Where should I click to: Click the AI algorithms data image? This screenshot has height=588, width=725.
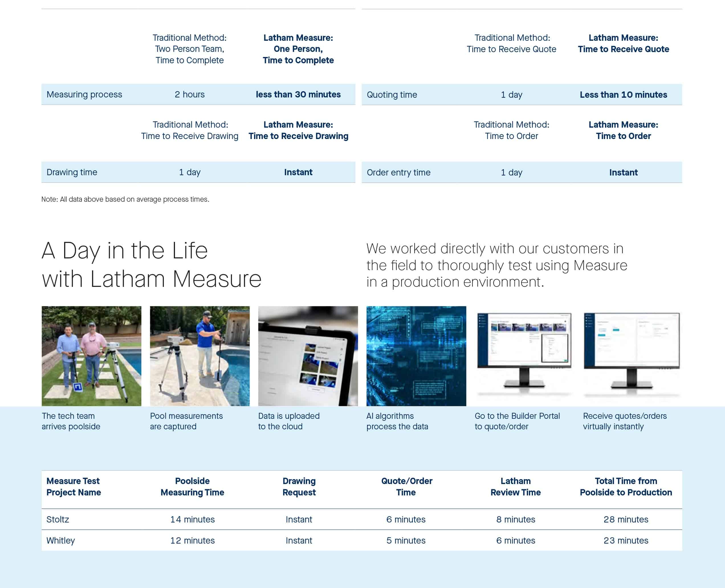tap(416, 356)
